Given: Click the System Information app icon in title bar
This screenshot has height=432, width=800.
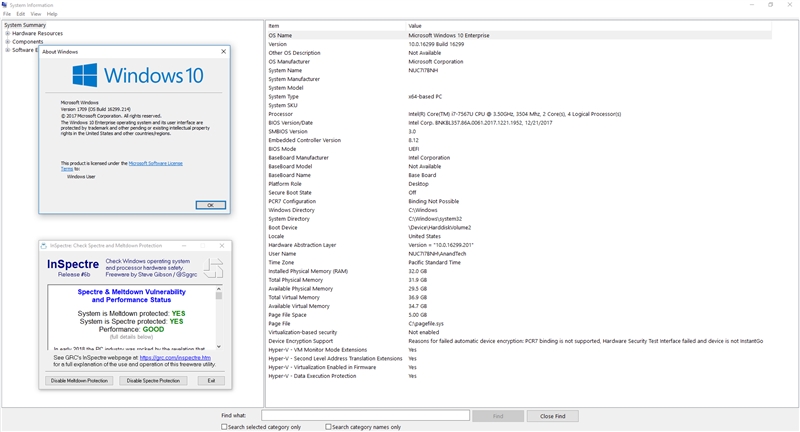Looking at the screenshot, I should pos(5,4).
